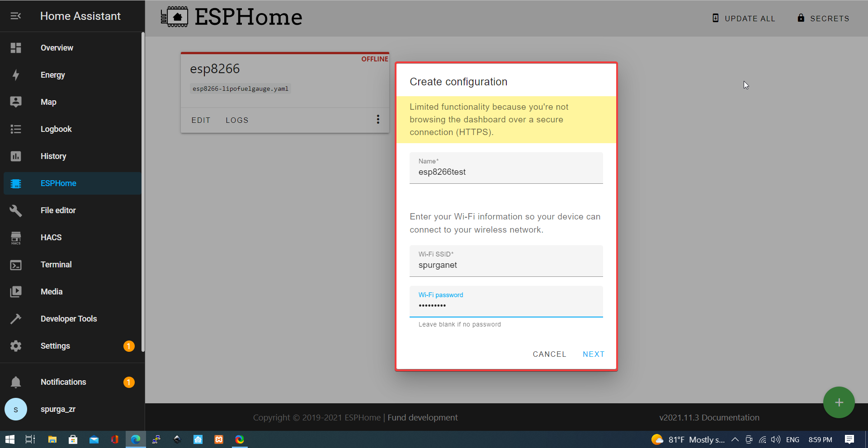868x448 pixels.
Task: Expand hidden system tray icons
Action: pos(735,439)
